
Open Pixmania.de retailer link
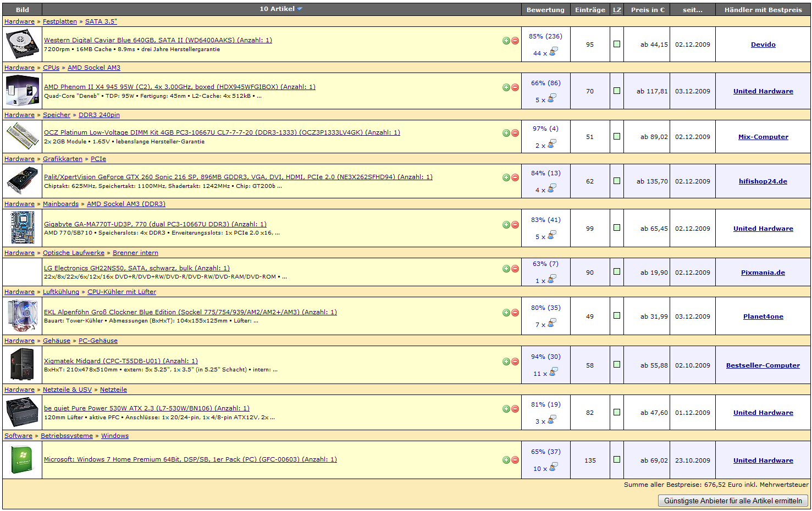(x=763, y=273)
